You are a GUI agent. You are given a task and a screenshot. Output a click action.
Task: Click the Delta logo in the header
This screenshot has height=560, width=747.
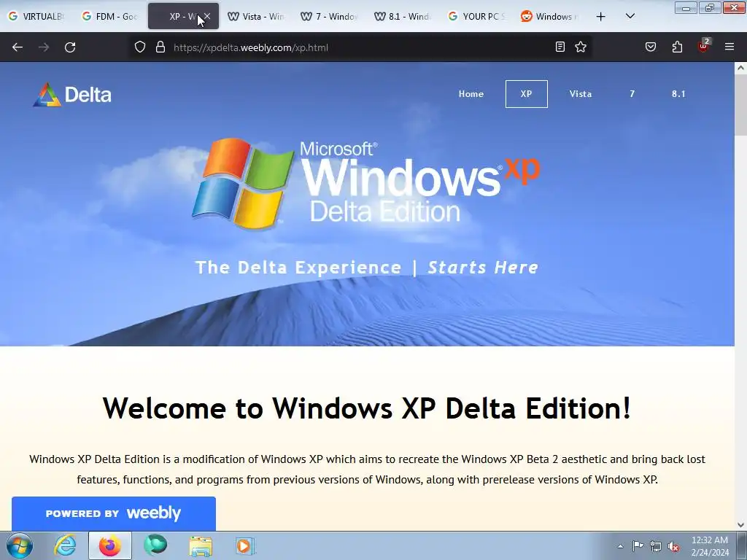coord(72,95)
